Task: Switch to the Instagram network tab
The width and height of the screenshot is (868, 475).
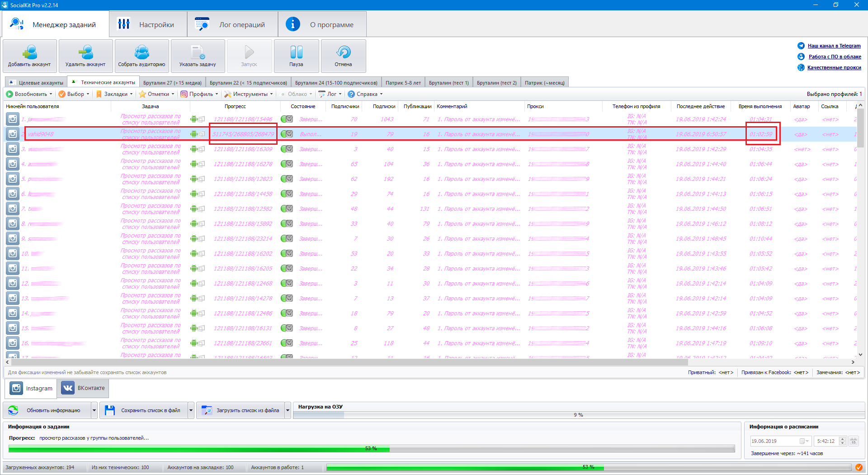Action: (x=31, y=388)
